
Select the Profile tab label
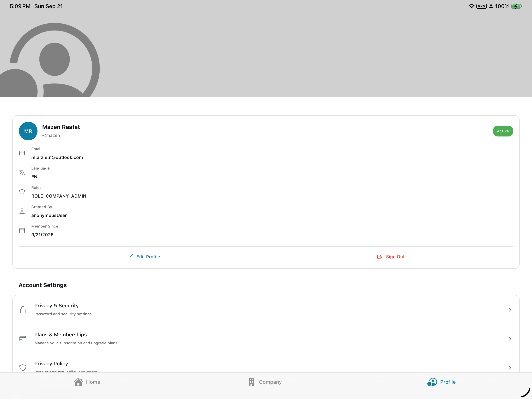(x=448, y=382)
